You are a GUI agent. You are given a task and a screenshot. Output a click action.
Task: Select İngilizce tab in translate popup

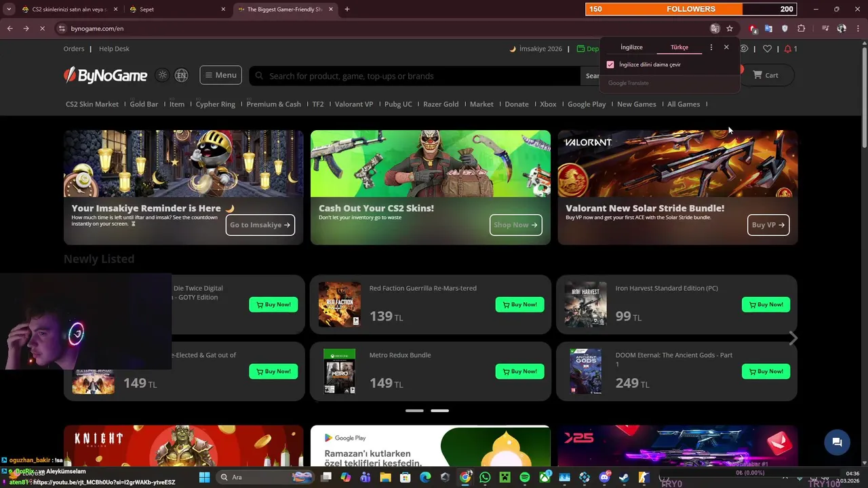point(631,47)
